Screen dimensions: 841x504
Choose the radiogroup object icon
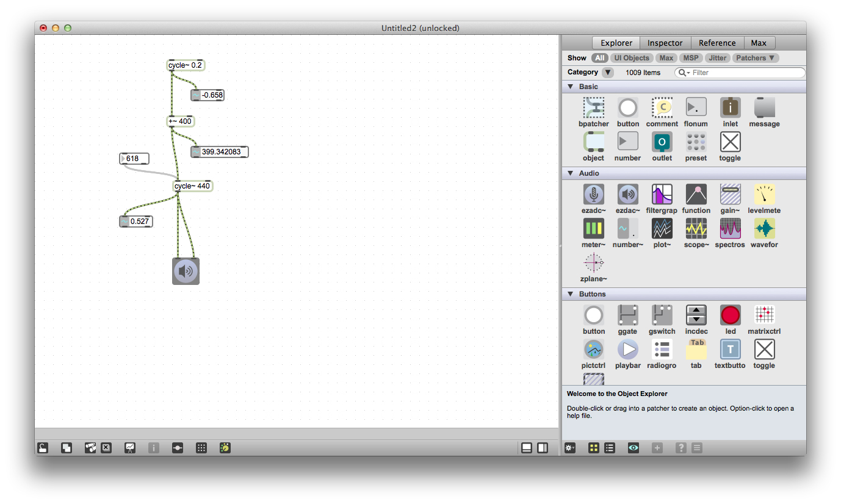pyautogui.click(x=662, y=350)
